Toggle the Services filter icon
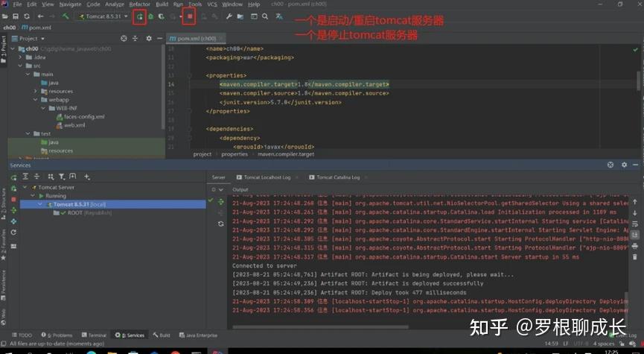This screenshot has height=354, width=644. point(62,177)
